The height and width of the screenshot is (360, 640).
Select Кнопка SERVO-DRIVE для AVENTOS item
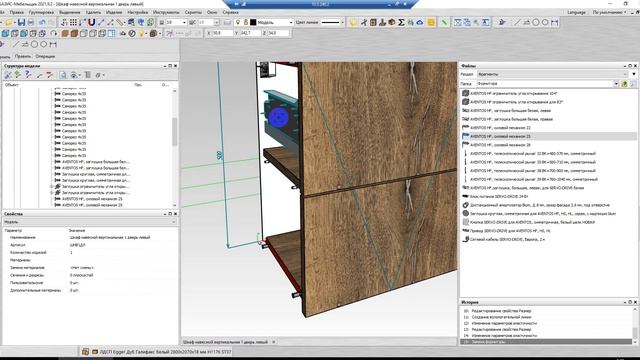532,222
